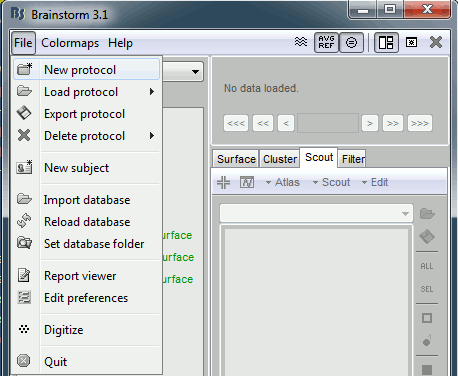
Task: Toggle the SEL selected scouts button
Action: 427,289
